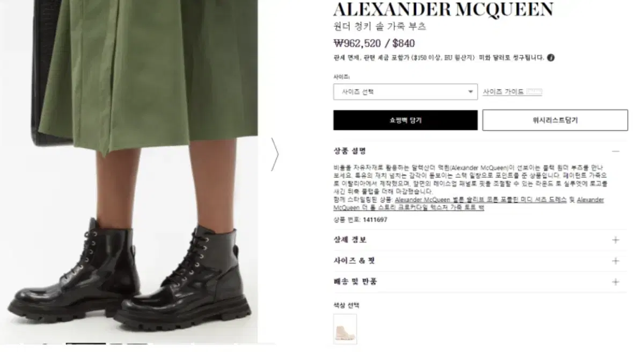Viewport: 644px width, 352px height.
Task: Select the first thumbnail below product photo
Action: point(86,343)
